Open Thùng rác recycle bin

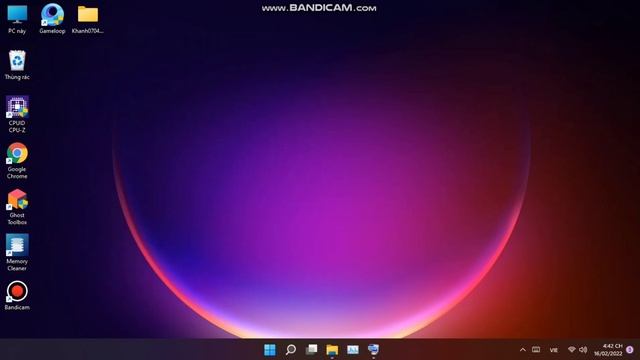[x=17, y=65]
